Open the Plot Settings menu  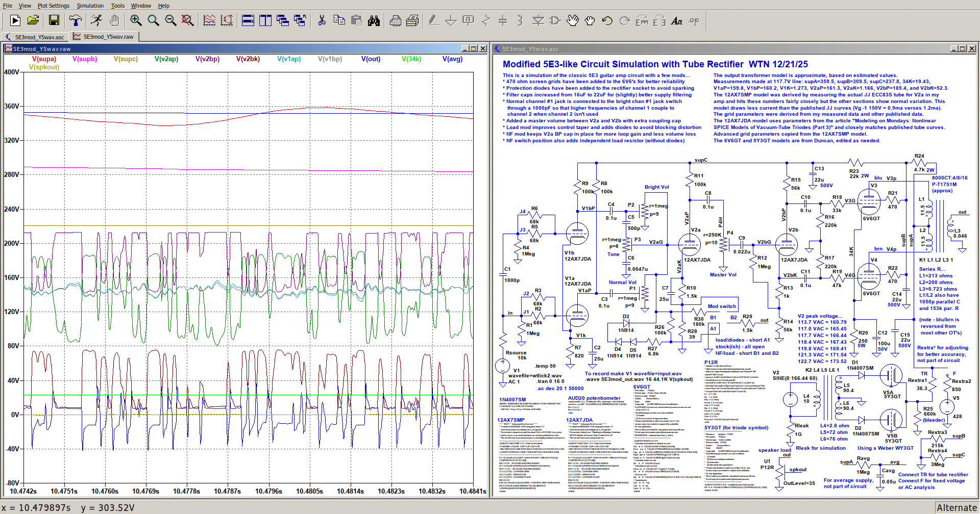pos(53,6)
